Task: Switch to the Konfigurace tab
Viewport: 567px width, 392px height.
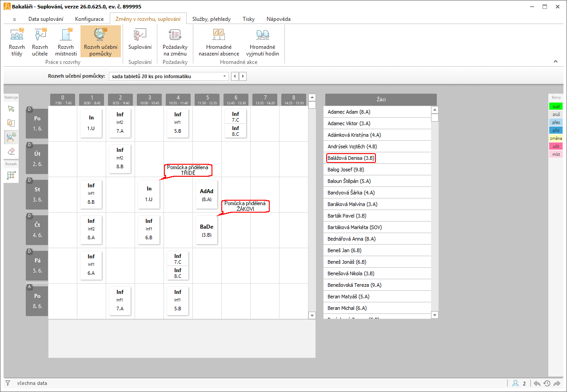Action: [89, 19]
